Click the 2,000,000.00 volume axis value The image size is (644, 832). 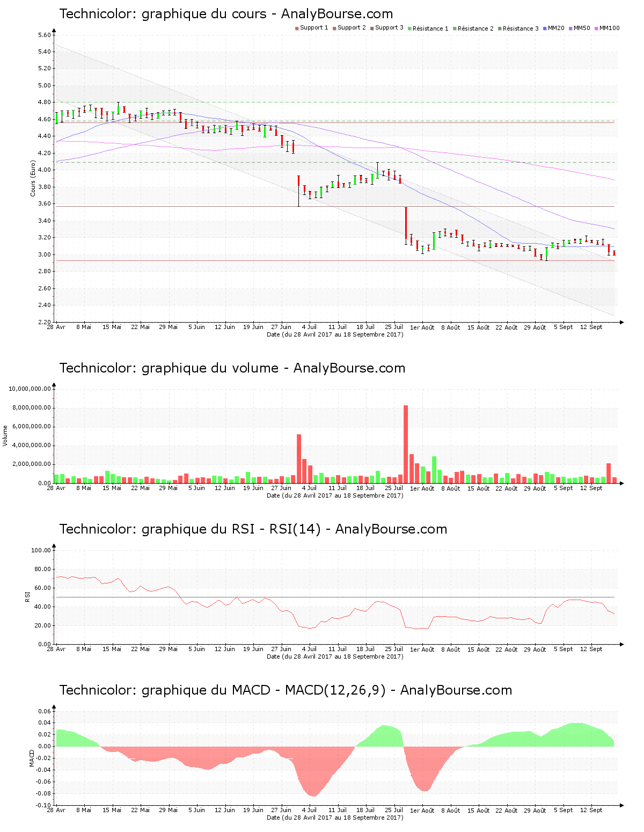click(x=32, y=464)
